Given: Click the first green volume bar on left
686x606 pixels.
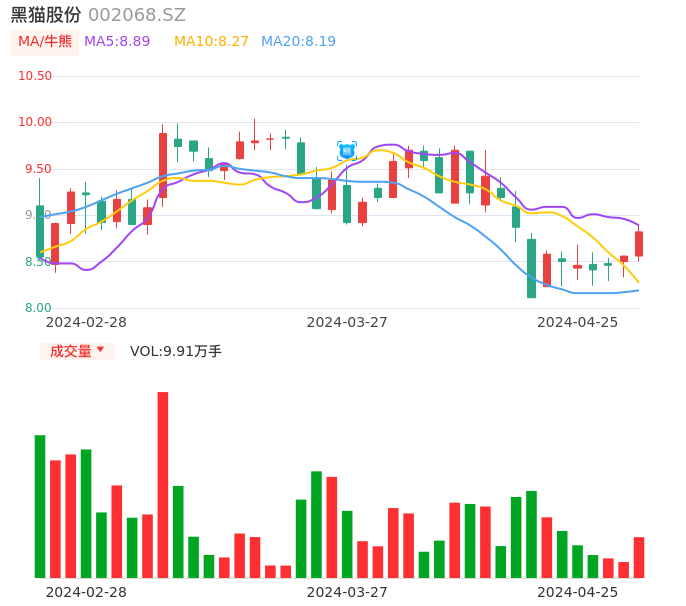Looking at the screenshot, I should pyautogui.click(x=40, y=506).
